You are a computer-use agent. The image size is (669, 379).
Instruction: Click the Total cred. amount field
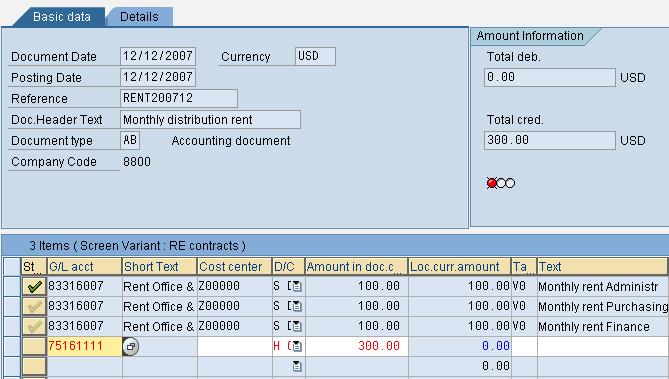(550, 140)
